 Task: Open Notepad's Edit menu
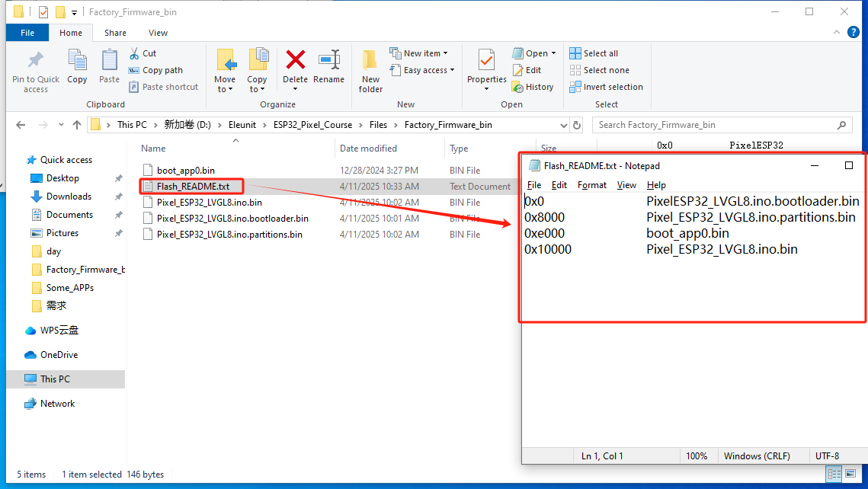(559, 185)
